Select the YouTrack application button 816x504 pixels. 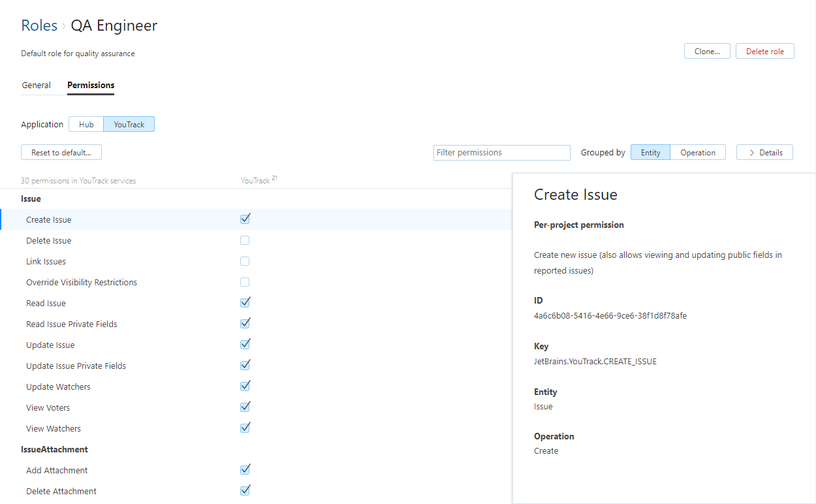(129, 124)
